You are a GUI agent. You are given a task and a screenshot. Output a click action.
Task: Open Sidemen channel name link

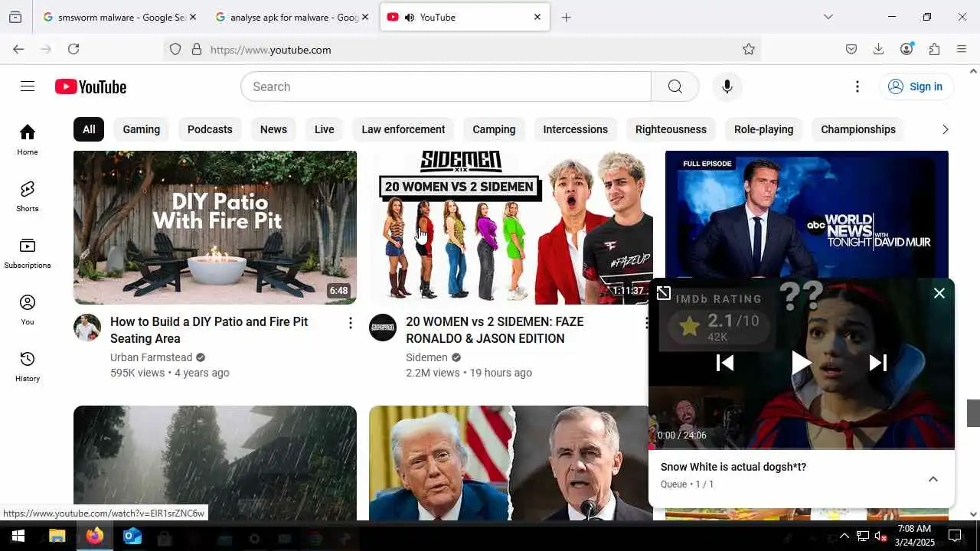[x=426, y=357]
